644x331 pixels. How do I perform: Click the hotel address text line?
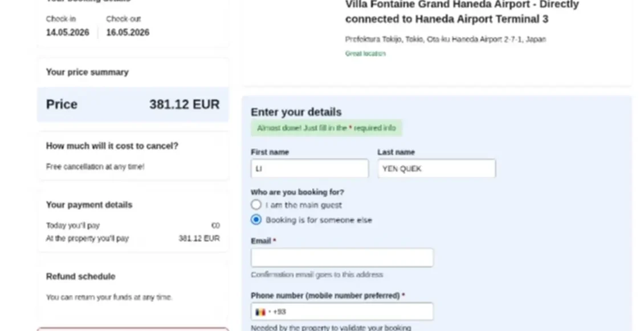(445, 39)
